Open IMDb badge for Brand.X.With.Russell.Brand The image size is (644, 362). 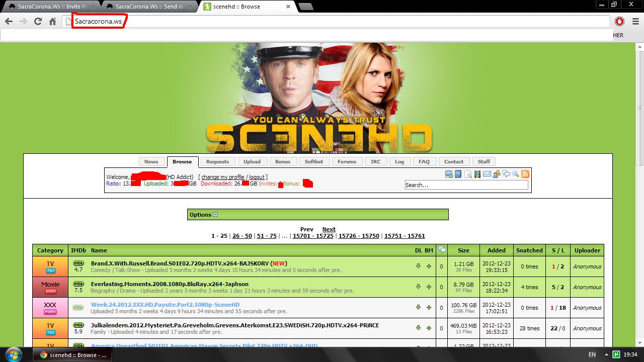78,263
